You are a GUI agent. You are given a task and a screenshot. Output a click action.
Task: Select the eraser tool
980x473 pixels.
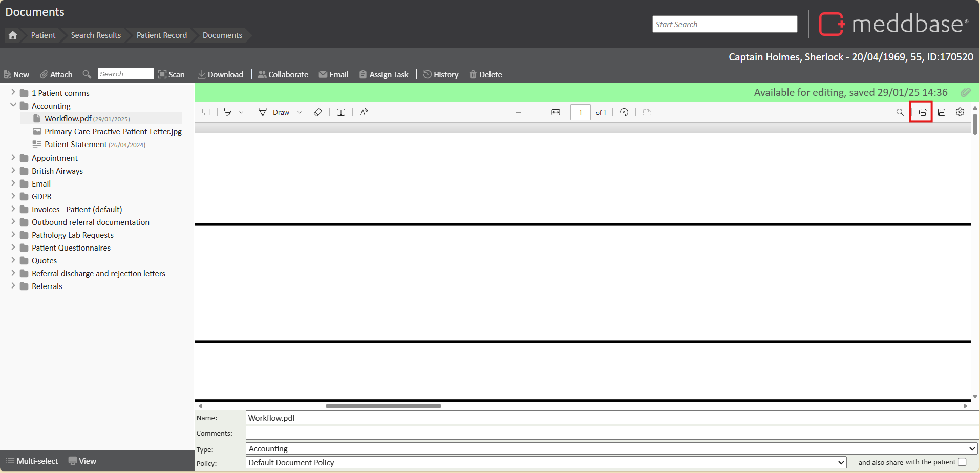[318, 112]
